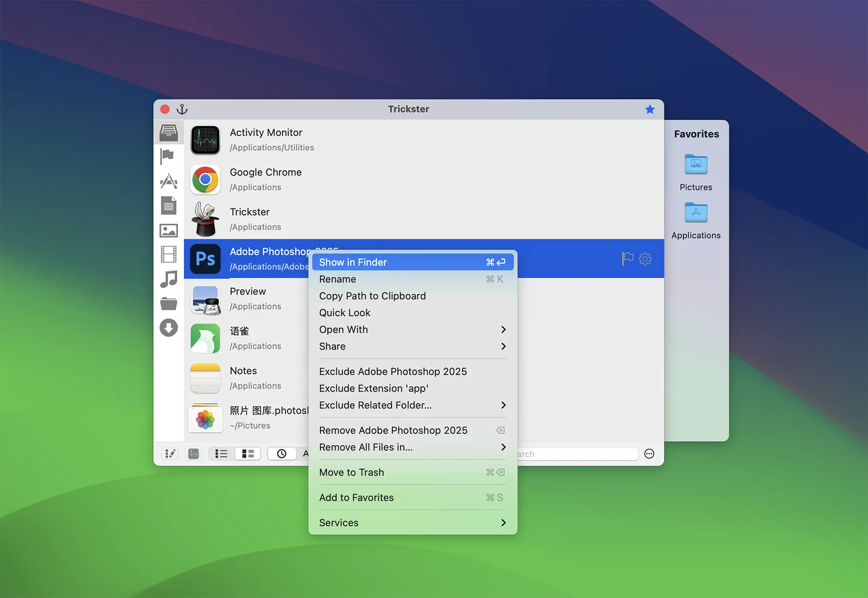
Task: Toggle sort by time clock button
Action: 282,453
